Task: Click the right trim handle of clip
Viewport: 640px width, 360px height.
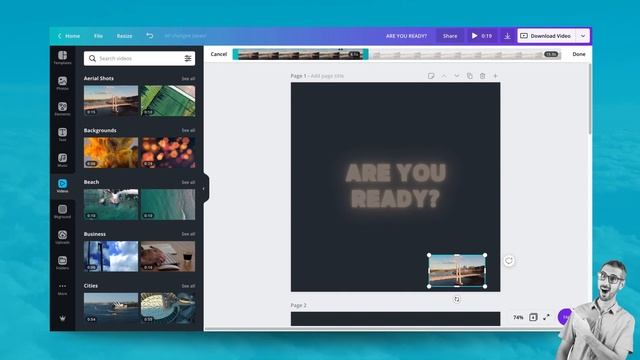Action: [366, 54]
